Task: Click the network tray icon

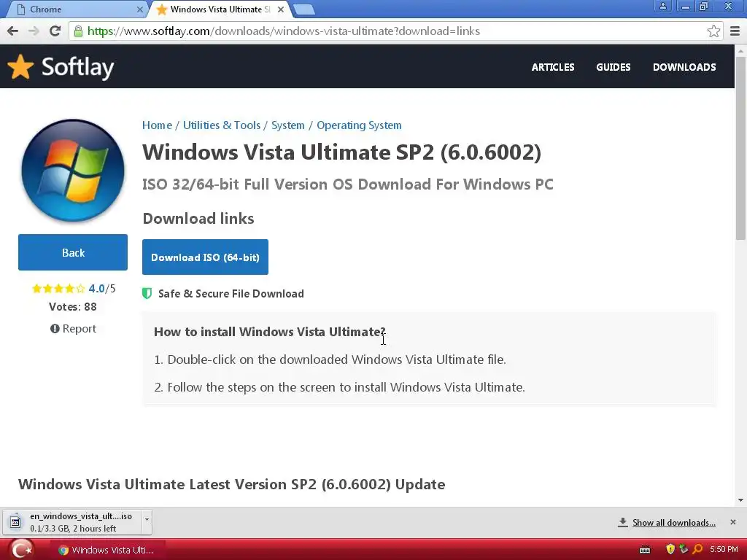Action: (x=684, y=550)
